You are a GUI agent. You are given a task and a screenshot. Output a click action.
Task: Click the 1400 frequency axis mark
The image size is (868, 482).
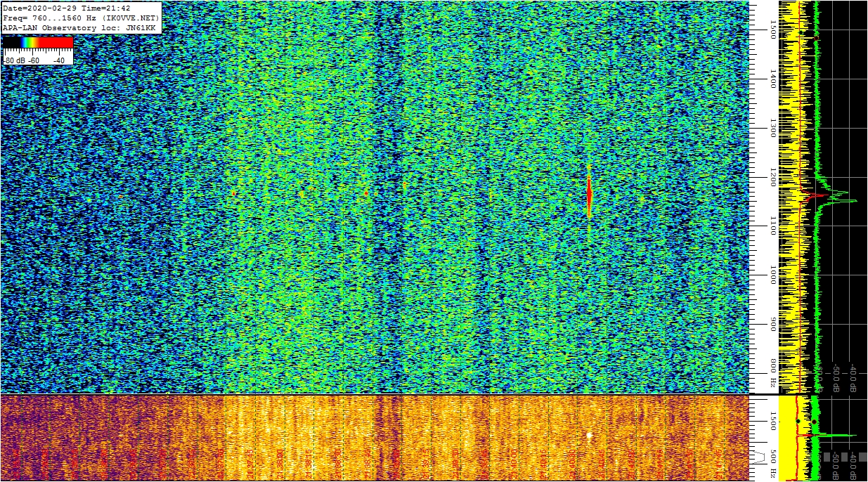pyautogui.click(x=772, y=79)
